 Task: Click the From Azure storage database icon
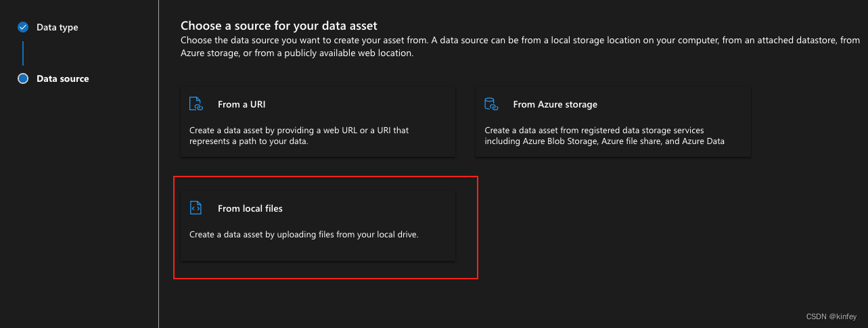coord(491,104)
